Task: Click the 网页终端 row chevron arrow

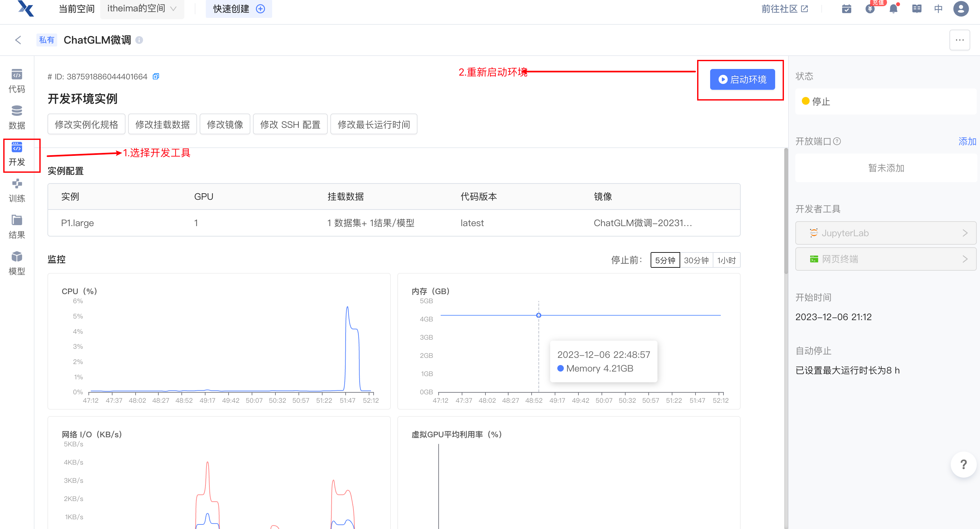Action: 965,259
